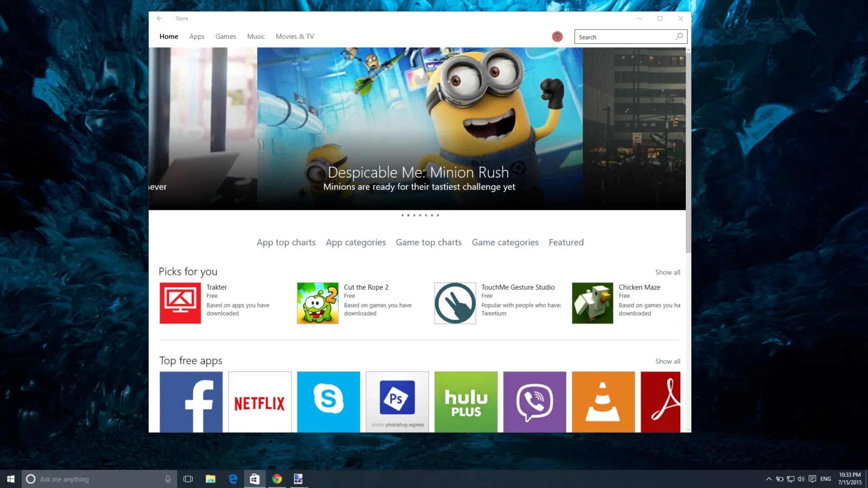The image size is (868, 488).
Task: Open the Trakter app title
Action: click(216, 287)
